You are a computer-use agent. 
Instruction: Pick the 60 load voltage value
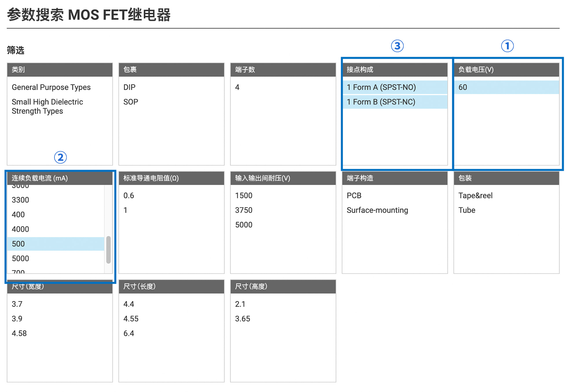point(463,87)
